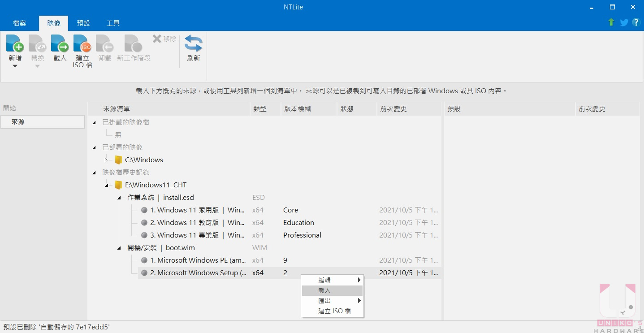This screenshot has height=333, width=644.
Task: Select the C:\Windows folder icon
Action: pyautogui.click(x=118, y=160)
